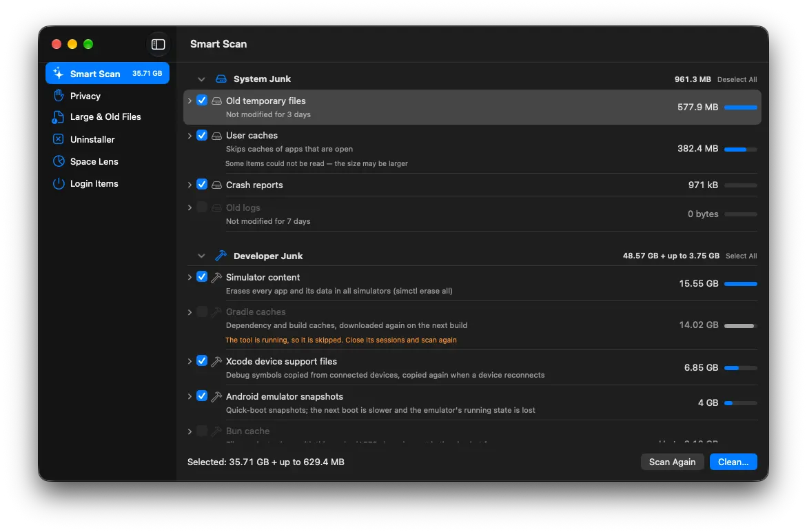This screenshot has width=807, height=532.
Task: Click the Privacy hand icon
Action: pyautogui.click(x=59, y=96)
